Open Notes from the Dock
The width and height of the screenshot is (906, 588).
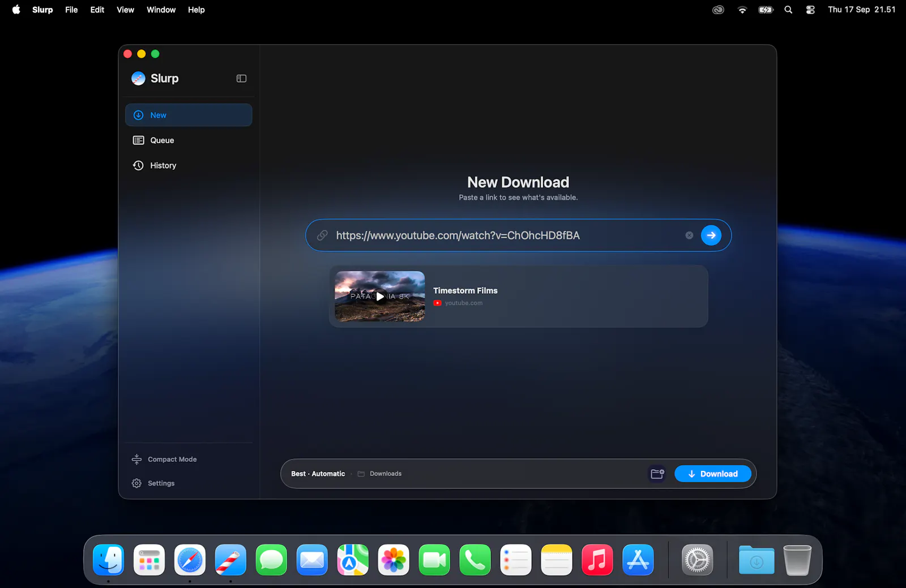click(x=557, y=560)
